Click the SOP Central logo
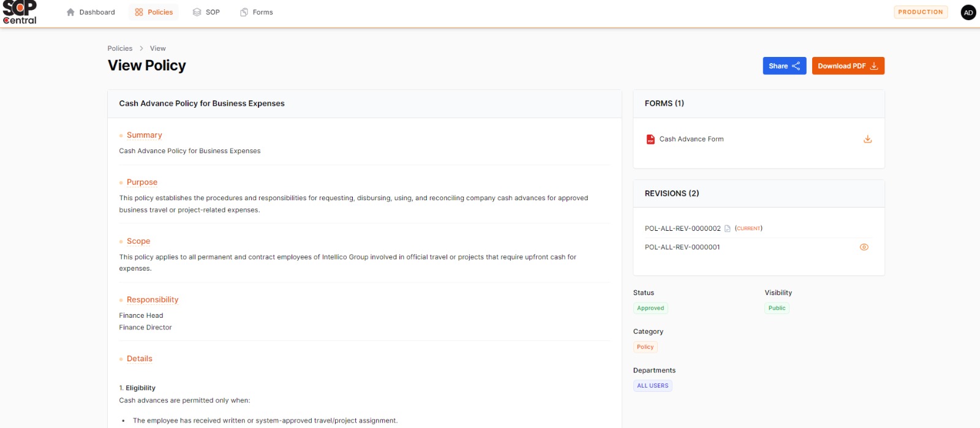 pyautogui.click(x=20, y=12)
